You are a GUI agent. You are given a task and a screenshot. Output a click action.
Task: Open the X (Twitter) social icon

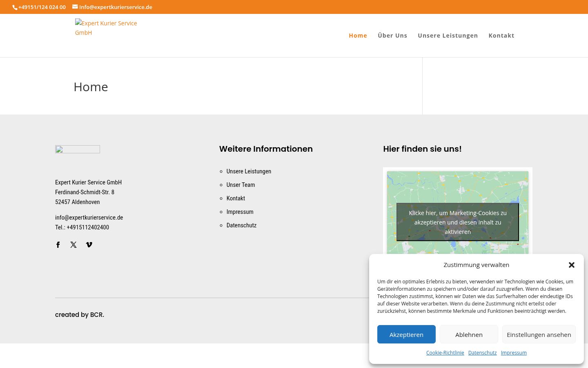point(73,245)
